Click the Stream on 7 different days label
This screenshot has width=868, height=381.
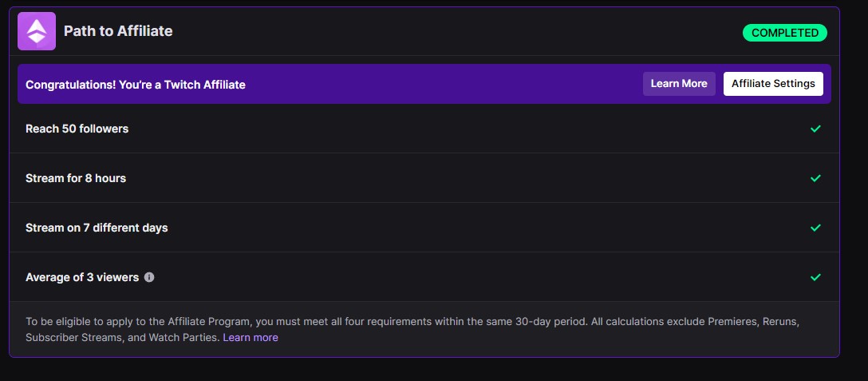[97, 228]
